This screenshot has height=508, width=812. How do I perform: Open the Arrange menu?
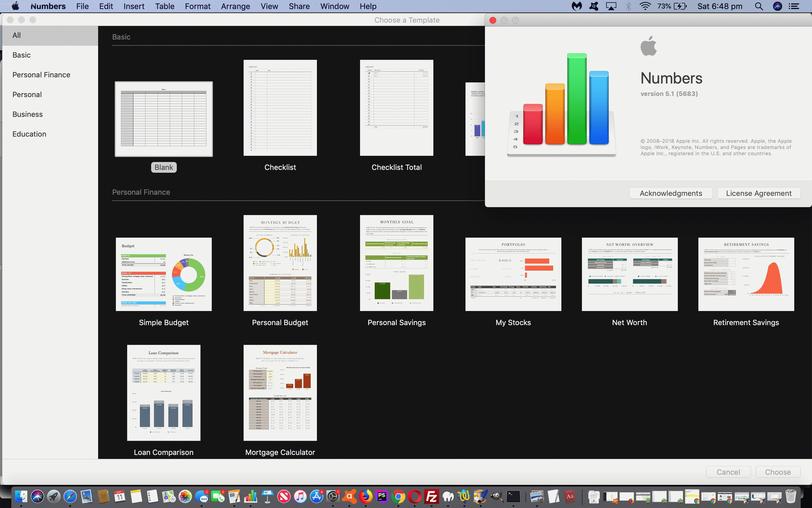(x=235, y=6)
